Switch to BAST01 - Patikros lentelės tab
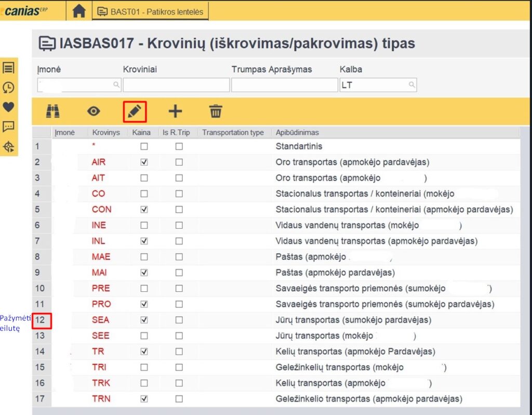This screenshot has height=415, width=532. (x=151, y=11)
